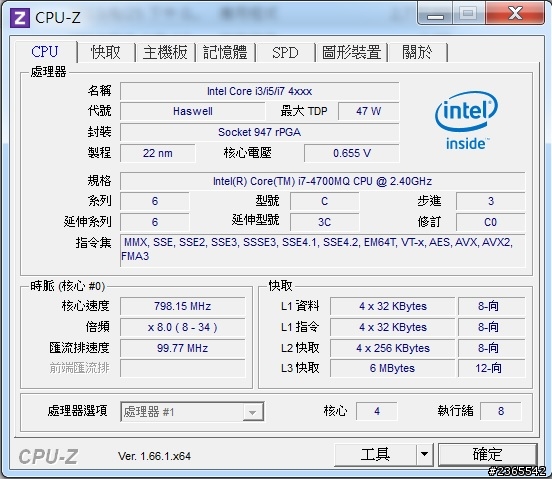Viewport: 552px width, 479px height.
Task: Click the 執行緒 thread count value 8
Action: click(x=501, y=411)
